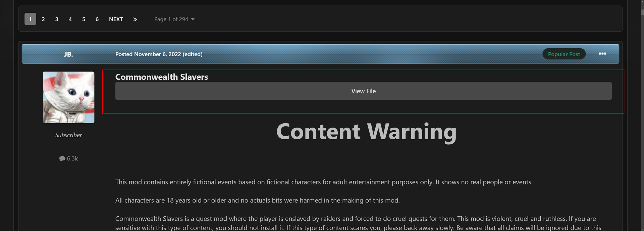Go to page 1 of the thread
Image resolution: width=644 pixels, height=231 pixels.
click(30, 19)
